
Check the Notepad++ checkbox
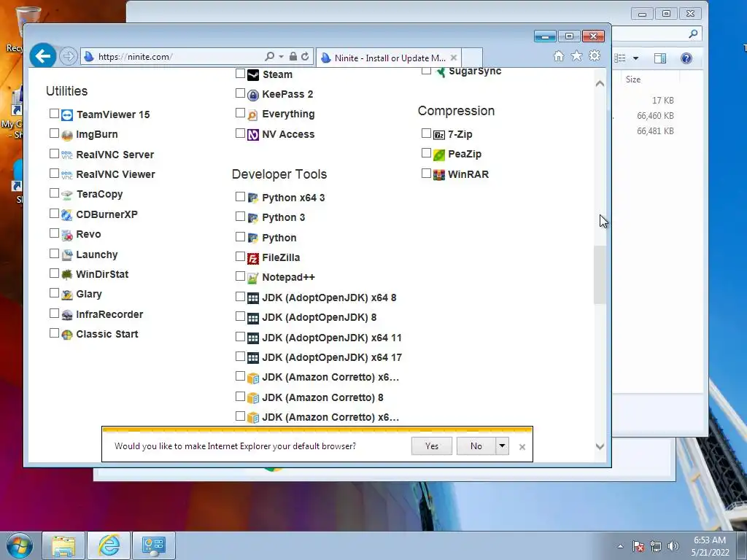click(x=240, y=276)
